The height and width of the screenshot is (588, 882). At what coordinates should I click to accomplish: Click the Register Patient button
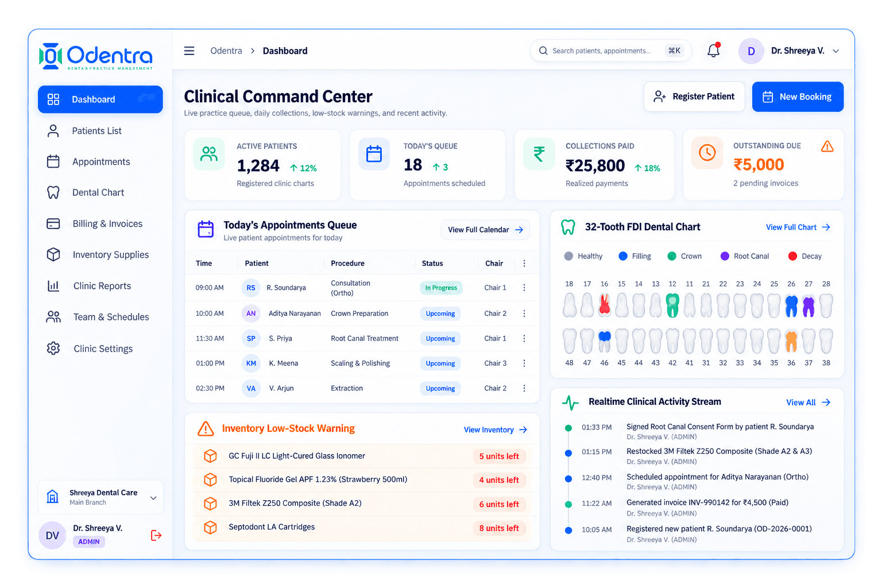click(x=694, y=96)
